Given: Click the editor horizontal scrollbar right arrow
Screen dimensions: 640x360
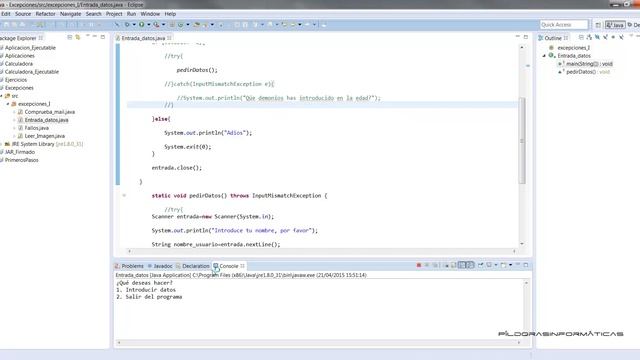Looking at the screenshot, I should (x=514, y=251).
